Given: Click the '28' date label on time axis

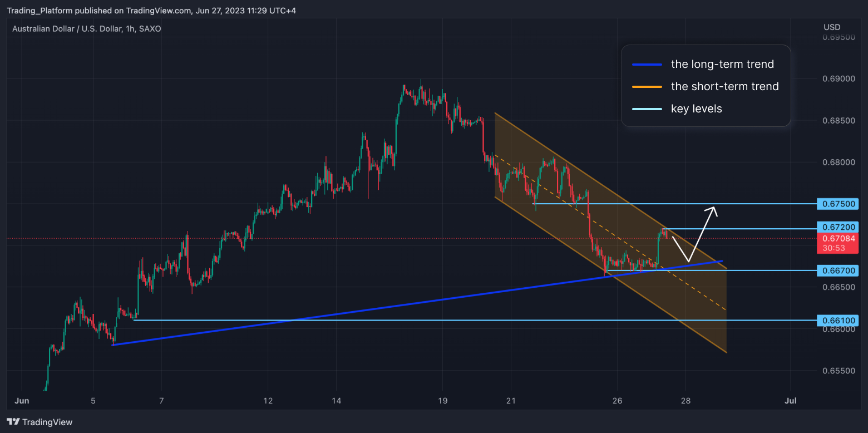Looking at the screenshot, I should coord(686,401).
